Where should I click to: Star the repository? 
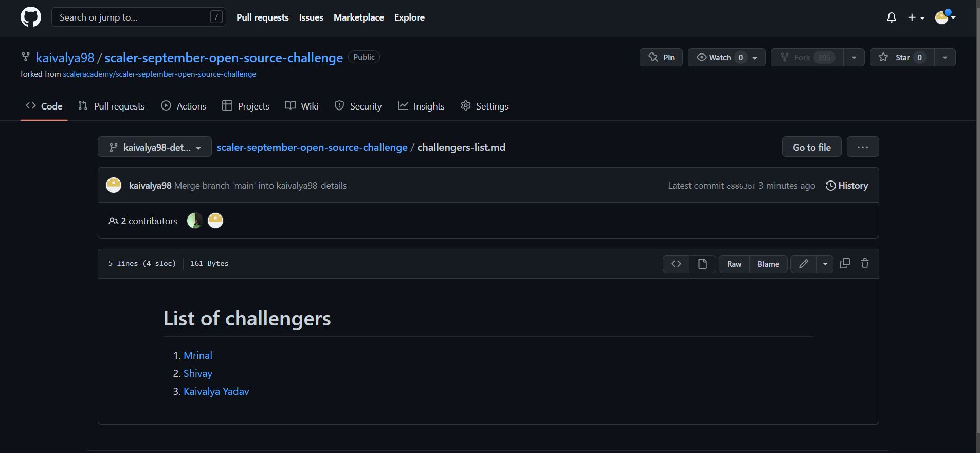(902, 57)
